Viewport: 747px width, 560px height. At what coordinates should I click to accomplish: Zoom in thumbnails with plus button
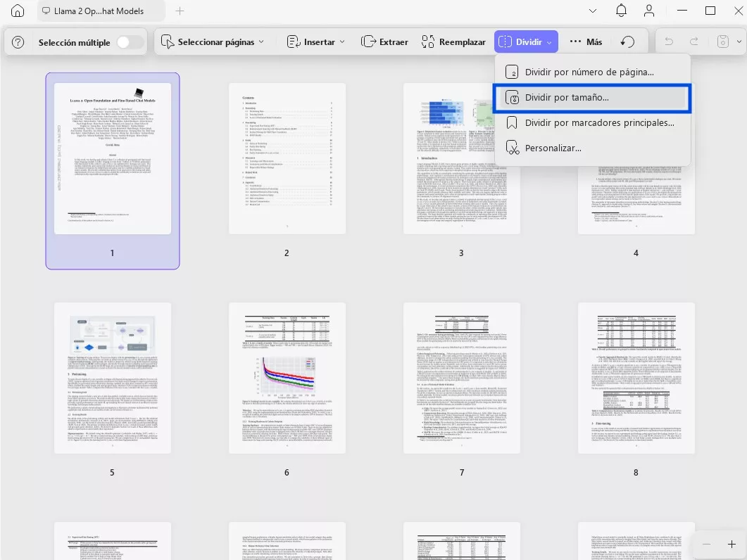tap(732, 545)
